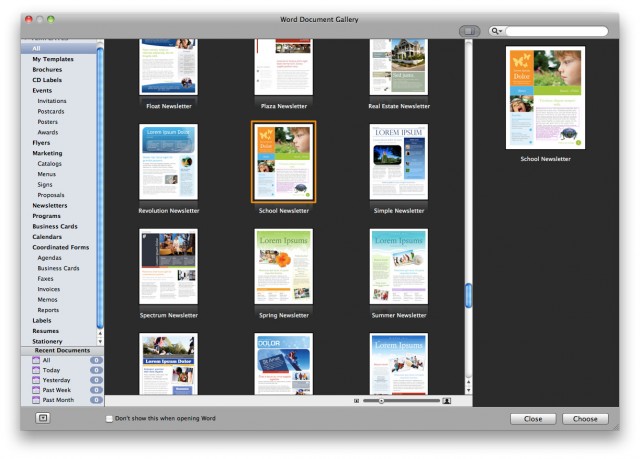Click the Choose button
Screen dimensions: 640x459
pyautogui.click(x=585, y=419)
